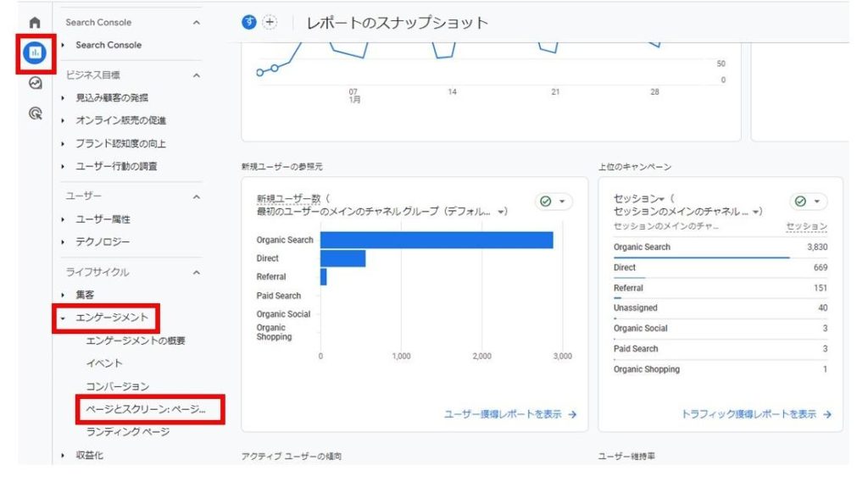The width and height of the screenshot is (868, 482).
Task: Expand ブランド認知度の向上 in sidebar
Action: click(63, 144)
